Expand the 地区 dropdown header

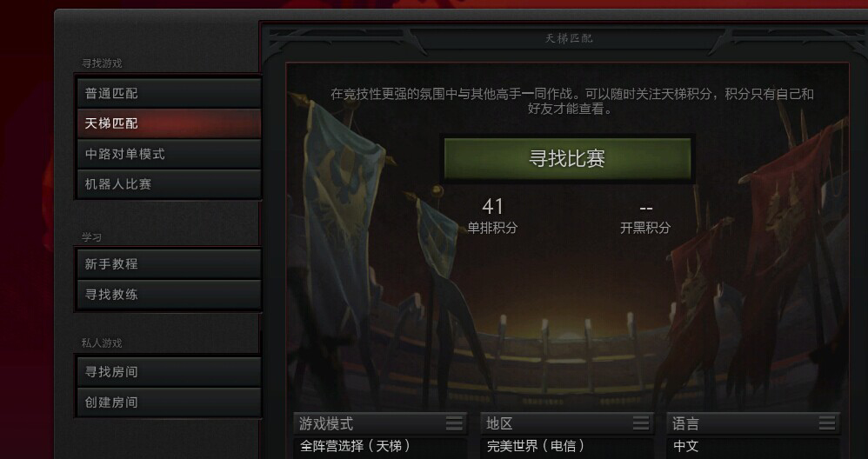[567, 423]
